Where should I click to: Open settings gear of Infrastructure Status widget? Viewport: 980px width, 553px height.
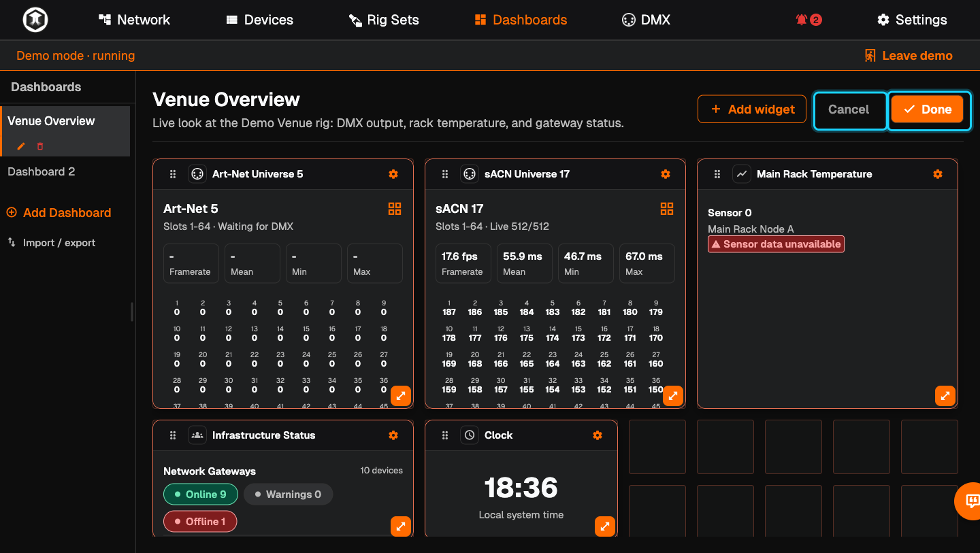click(393, 435)
